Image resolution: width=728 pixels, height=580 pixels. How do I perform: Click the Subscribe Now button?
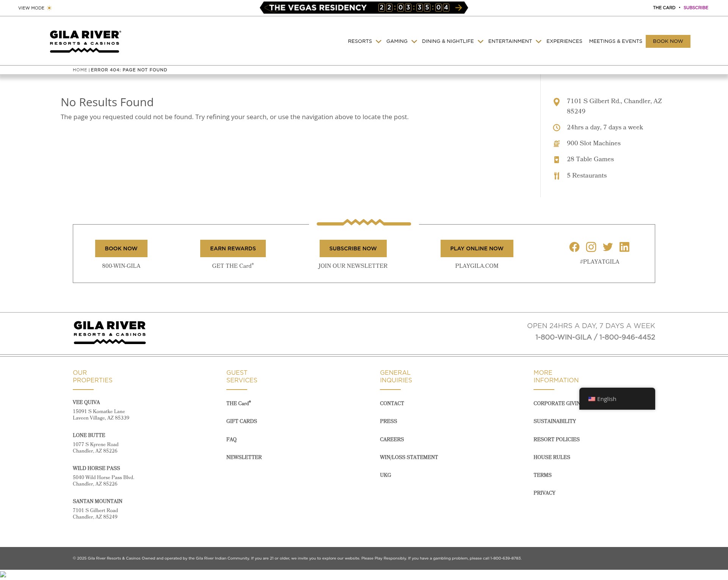[353, 248]
